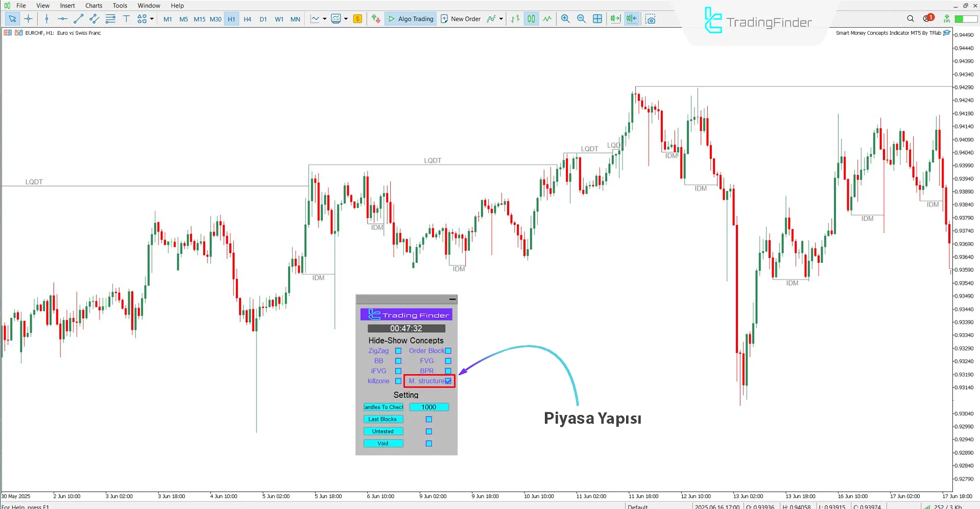
Task: Click the gold dollar market icon
Action: point(357,19)
